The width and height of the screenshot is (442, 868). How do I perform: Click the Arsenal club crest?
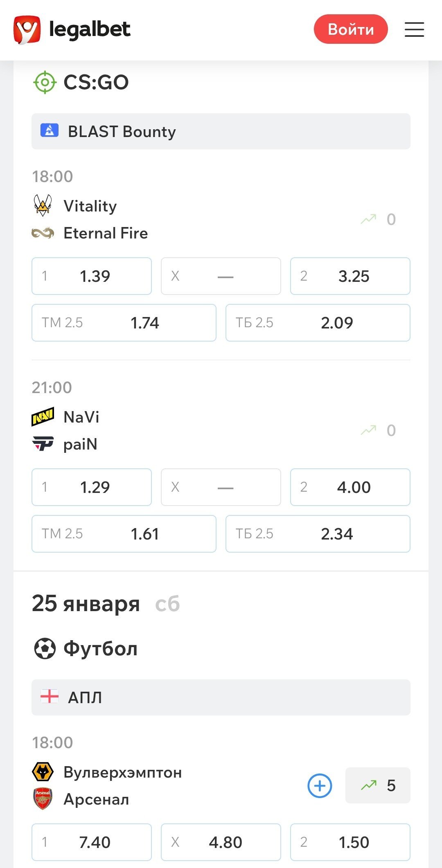(43, 799)
